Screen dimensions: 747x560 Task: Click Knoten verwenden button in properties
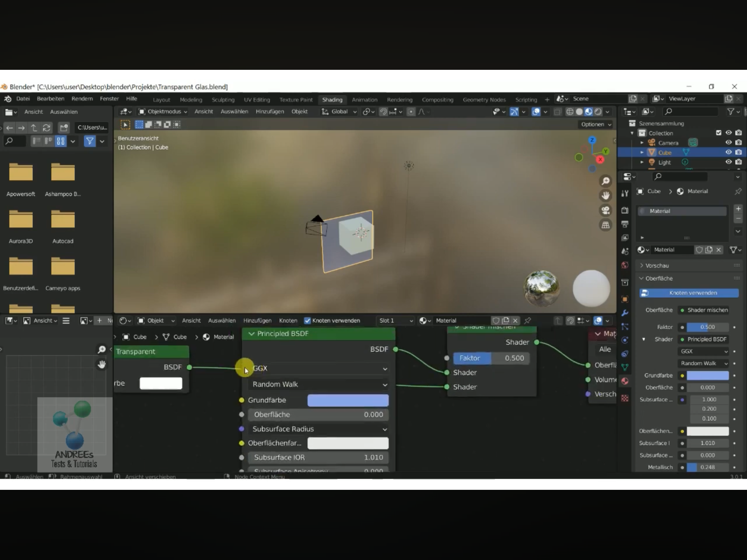tap(689, 293)
